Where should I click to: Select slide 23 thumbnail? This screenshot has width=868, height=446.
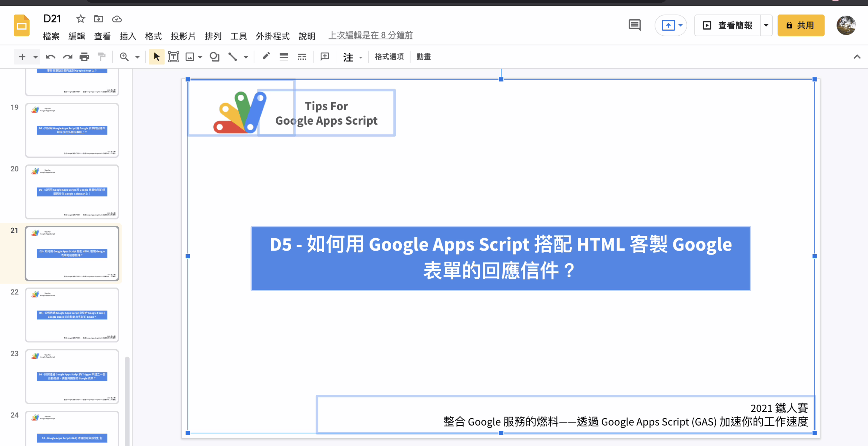(72, 376)
